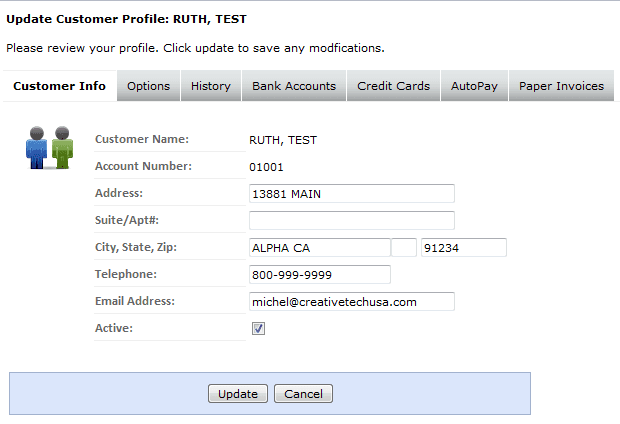Click the Cancel button

303,394
